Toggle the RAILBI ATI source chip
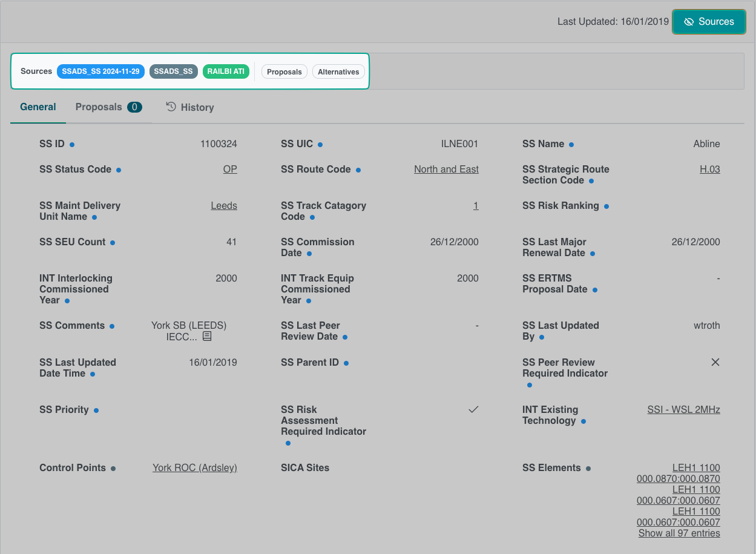Image resolution: width=756 pixels, height=554 pixels. (x=226, y=71)
